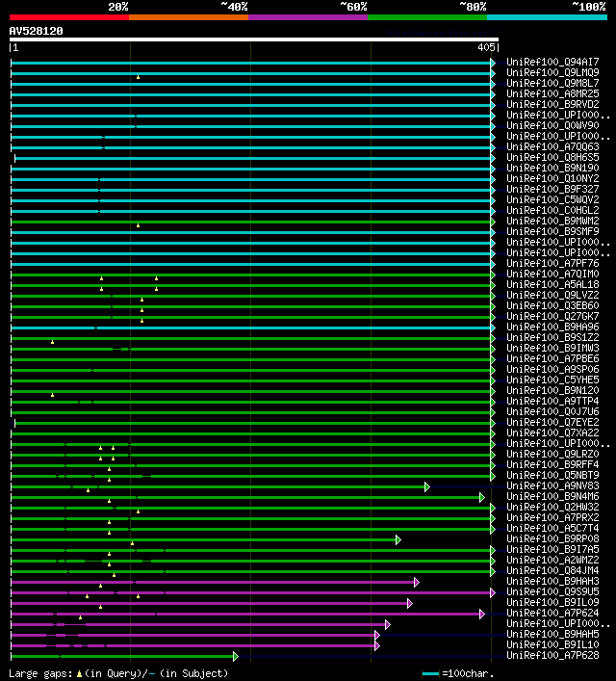The height and width of the screenshot is (681, 616).
Task: Select the UniRef100_A7PF76 label
Action: [552, 263]
